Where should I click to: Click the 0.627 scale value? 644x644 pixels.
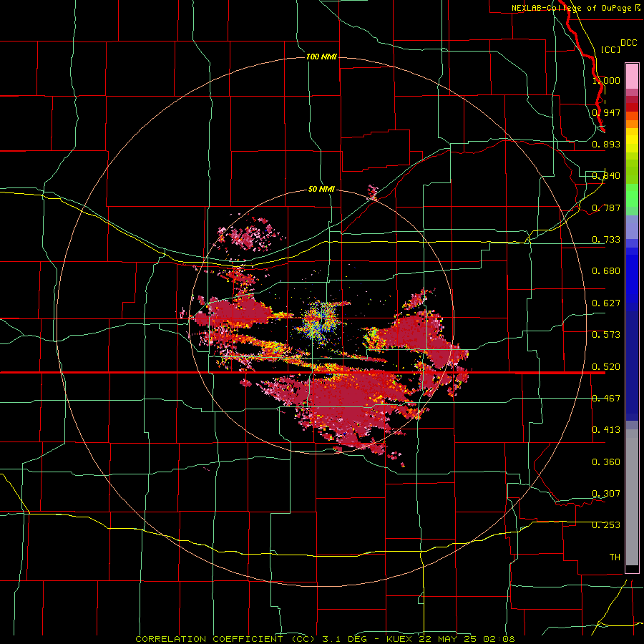[x=606, y=303]
